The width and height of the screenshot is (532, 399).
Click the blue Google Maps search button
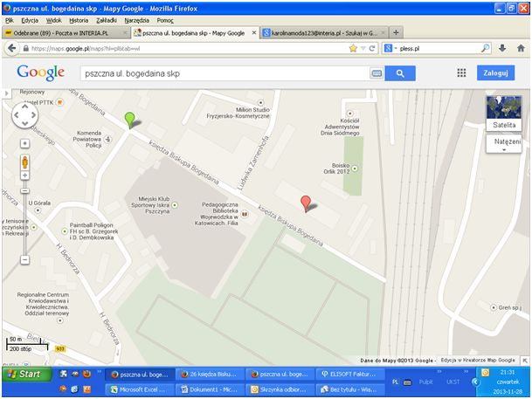click(x=400, y=73)
